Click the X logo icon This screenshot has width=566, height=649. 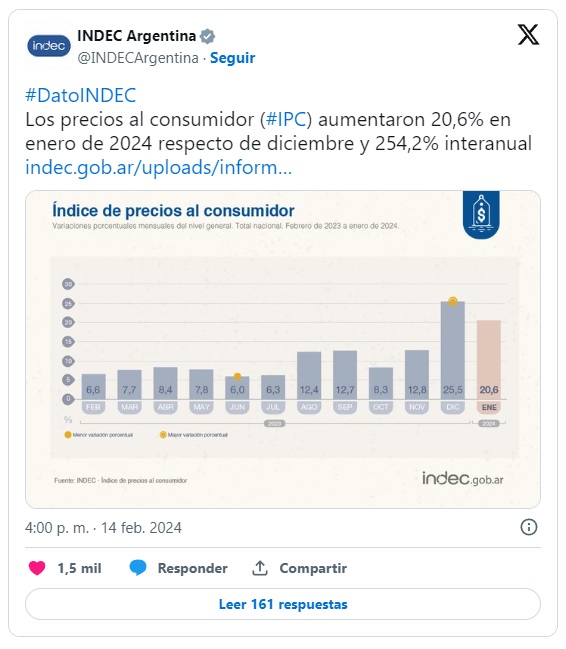coord(528,34)
